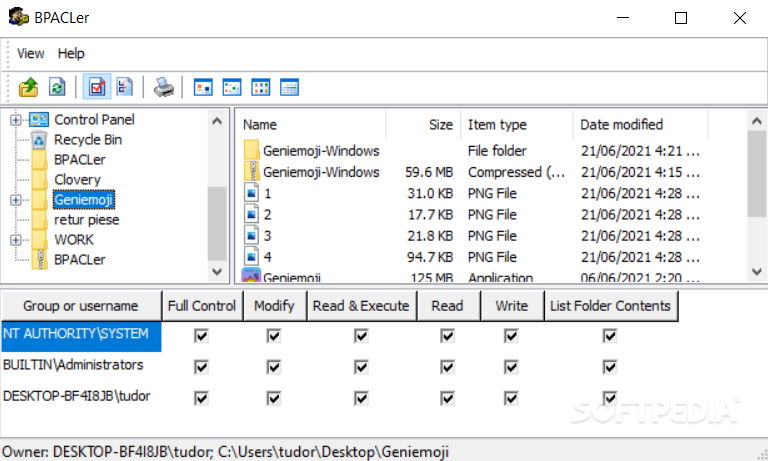The height and width of the screenshot is (461, 768).
Task: Toggle Modify for NT AUTHORITY\SYSTEM
Action: point(274,336)
